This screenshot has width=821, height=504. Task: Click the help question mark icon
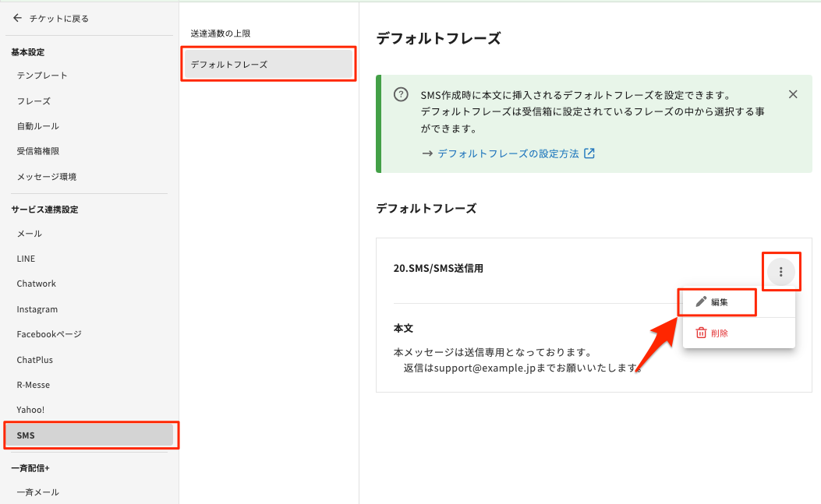401,95
